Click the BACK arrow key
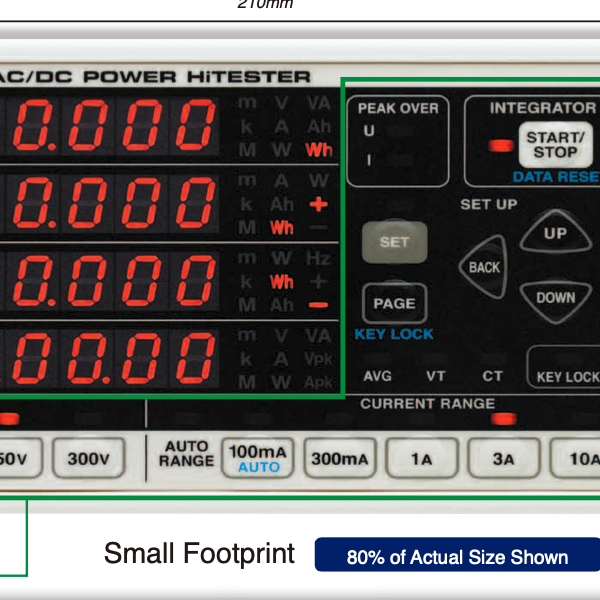 click(484, 267)
